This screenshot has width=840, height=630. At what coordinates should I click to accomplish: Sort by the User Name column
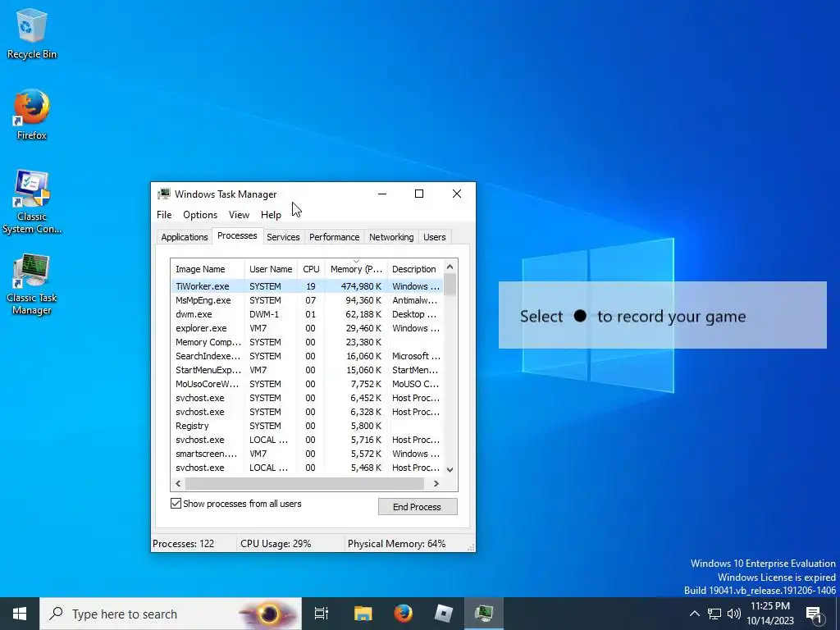(271, 269)
